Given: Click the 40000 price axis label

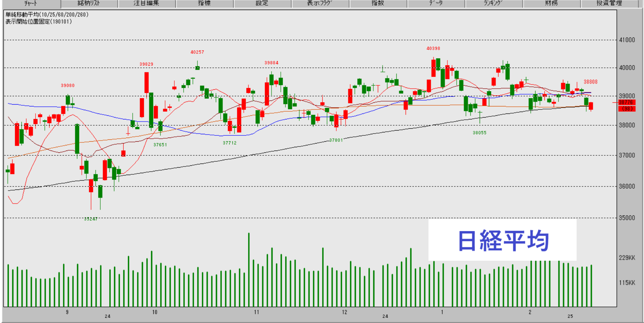Looking at the screenshot, I should 627,68.
